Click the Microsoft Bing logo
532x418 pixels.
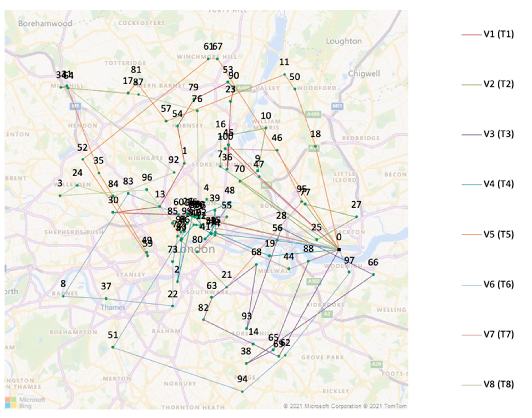click(x=25, y=403)
